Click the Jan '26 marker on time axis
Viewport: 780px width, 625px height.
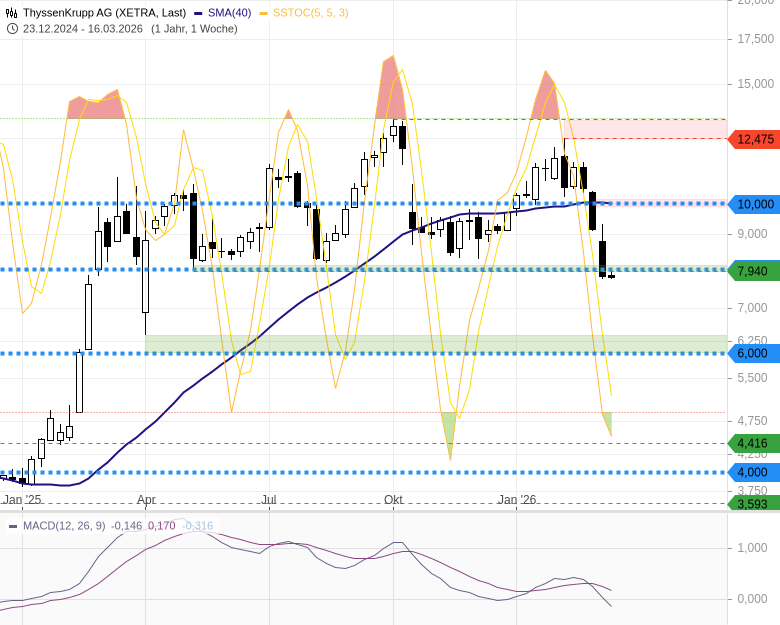coord(517,499)
